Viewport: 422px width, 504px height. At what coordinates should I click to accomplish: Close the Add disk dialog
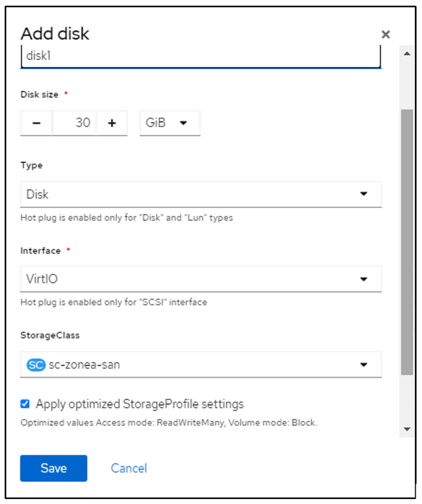(386, 34)
